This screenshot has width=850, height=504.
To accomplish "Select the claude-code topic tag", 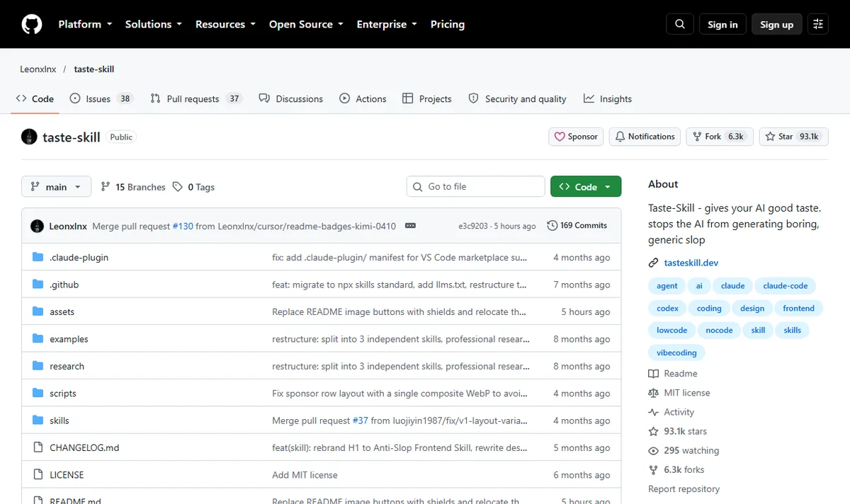I will click(x=786, y=286).
